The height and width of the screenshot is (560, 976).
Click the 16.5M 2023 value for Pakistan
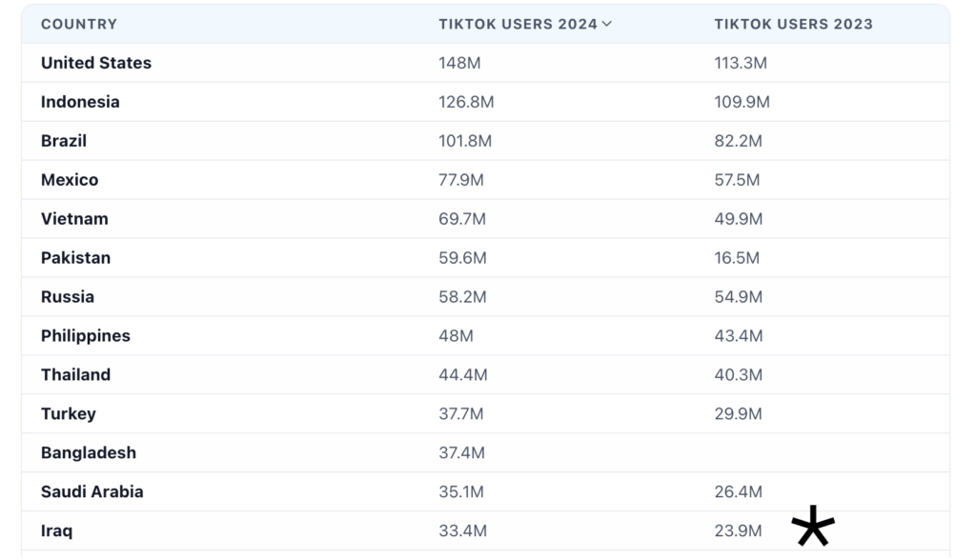[737, 257]
